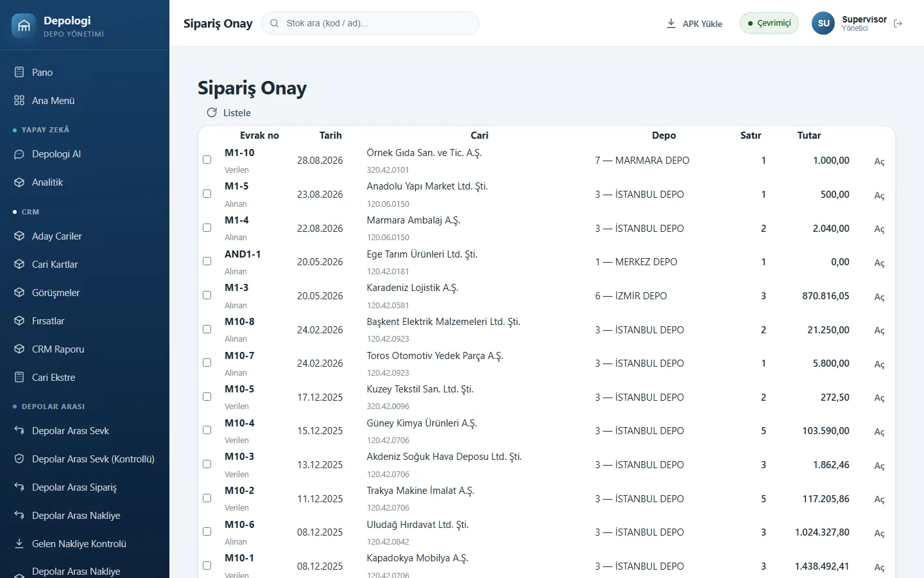The width and height of the screenshot is (924, 578).
Task: Click the Ana Menü grid icon
Action: click(19, 100)
